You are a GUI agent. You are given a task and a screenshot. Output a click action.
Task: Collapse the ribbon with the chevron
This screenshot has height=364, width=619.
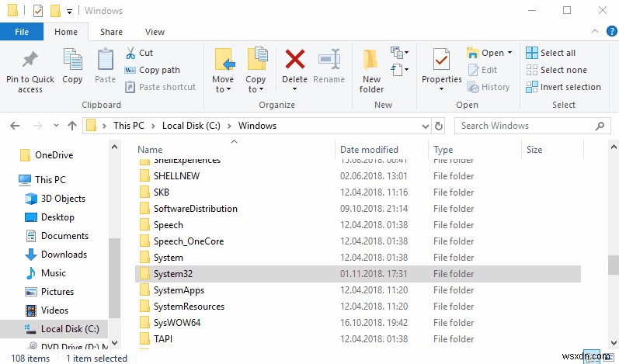pyautogui.click(x=595, y=32)
